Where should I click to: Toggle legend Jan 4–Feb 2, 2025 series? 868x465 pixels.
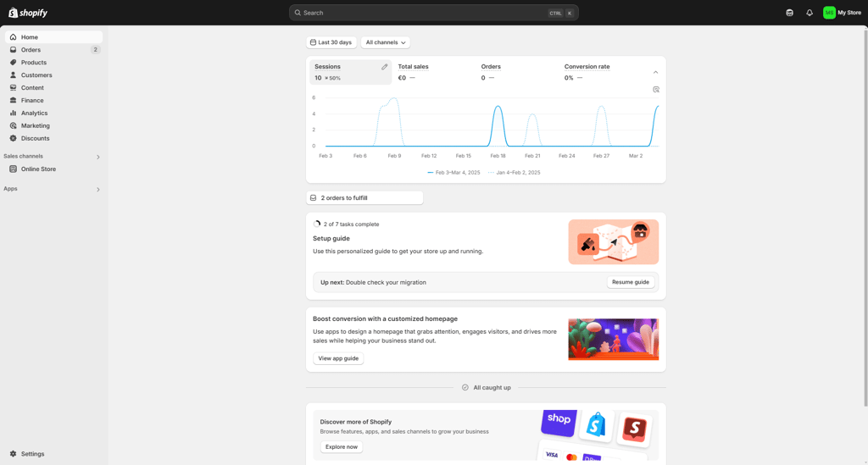(515, 173)
